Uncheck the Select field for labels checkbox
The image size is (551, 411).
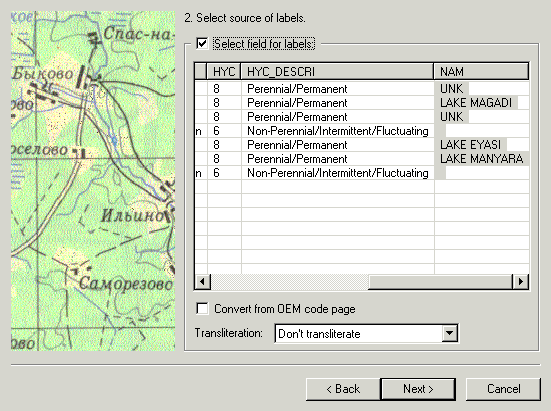click(x=202, y=44)
